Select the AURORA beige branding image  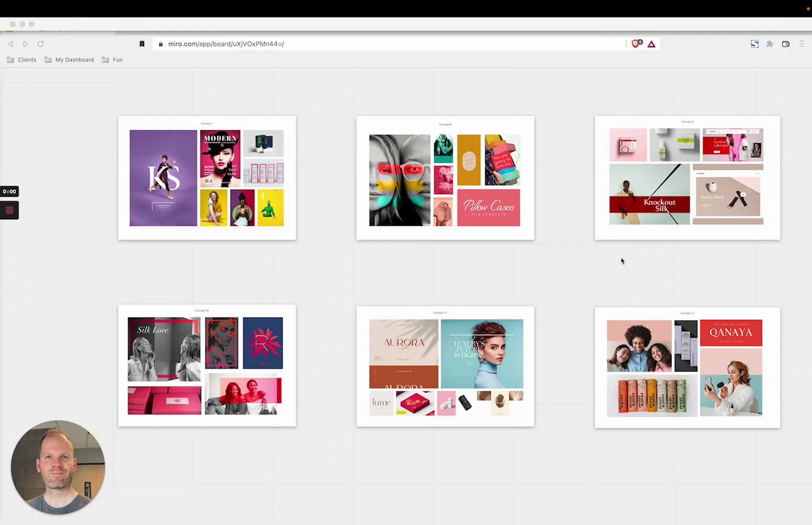point(403,342)
